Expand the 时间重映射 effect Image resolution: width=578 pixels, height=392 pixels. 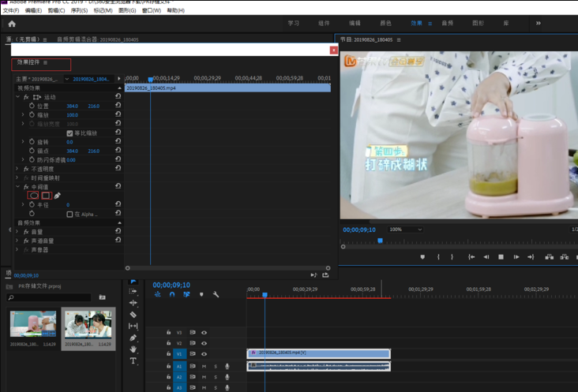click(x=17, y=177)
